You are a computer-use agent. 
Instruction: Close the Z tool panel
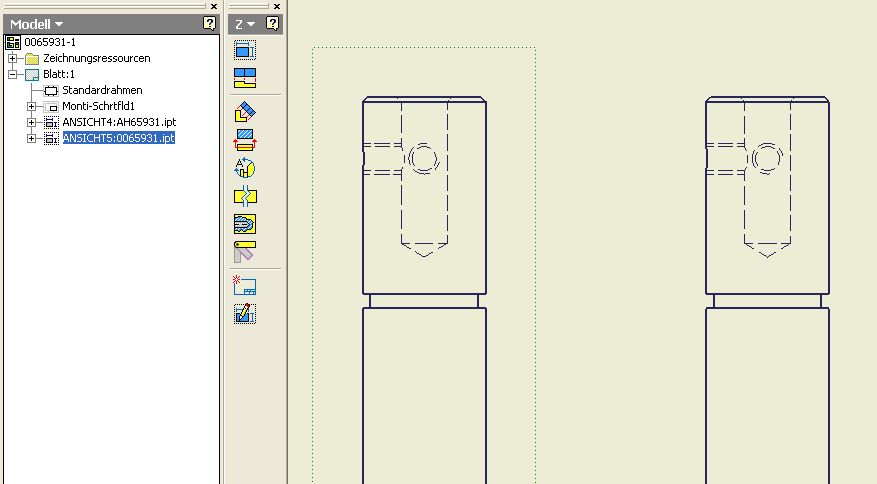click(277, 7)
